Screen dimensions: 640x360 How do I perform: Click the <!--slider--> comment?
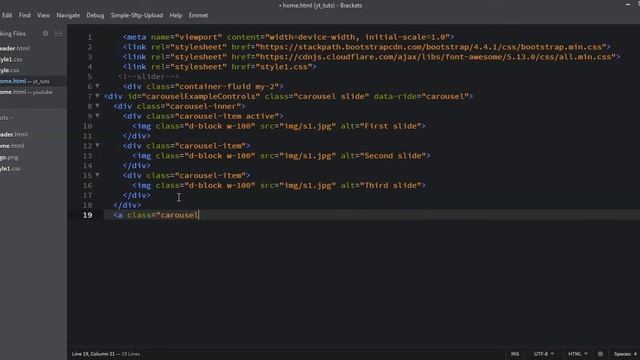pyautogui.click(x=149, y=76)
